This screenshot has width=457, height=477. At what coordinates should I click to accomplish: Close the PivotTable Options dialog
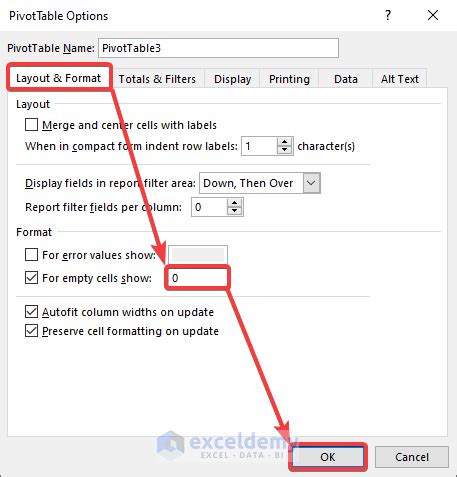[x=433, y=15]
